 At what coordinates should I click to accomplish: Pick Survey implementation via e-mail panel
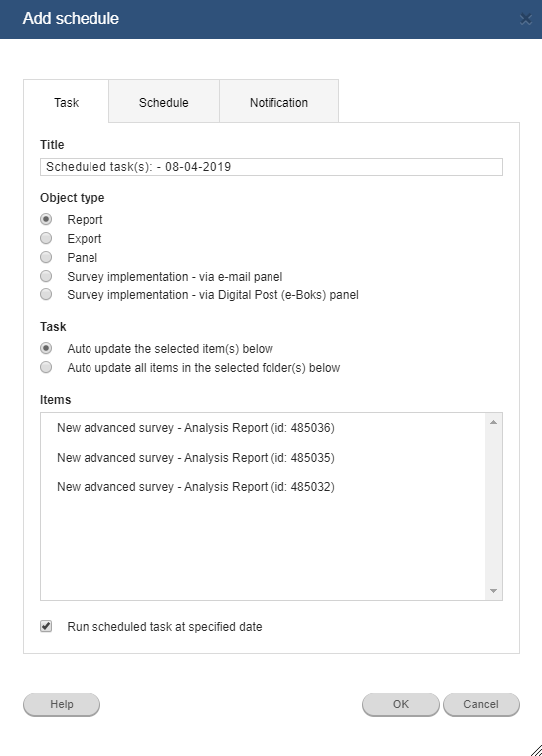click(46, 276)
